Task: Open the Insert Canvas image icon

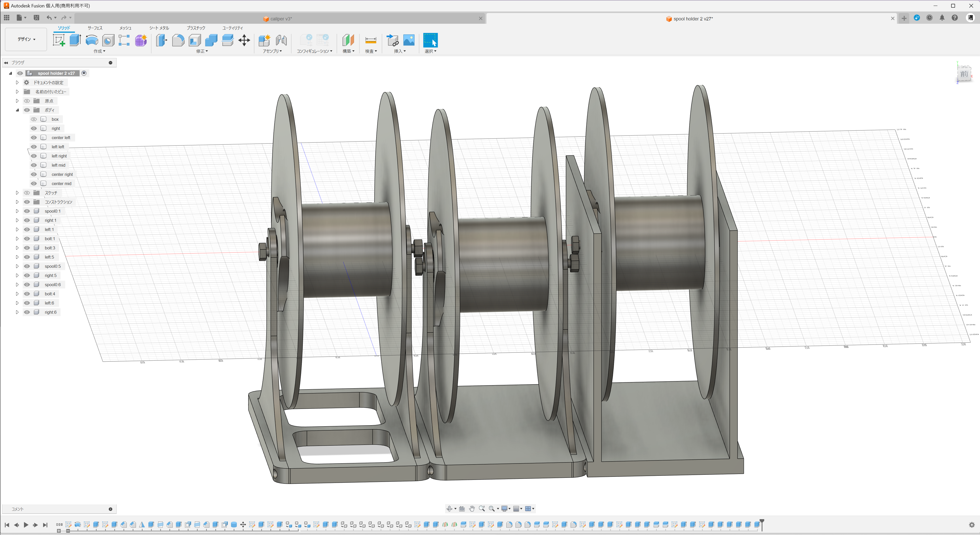Action: pos(409,40)
